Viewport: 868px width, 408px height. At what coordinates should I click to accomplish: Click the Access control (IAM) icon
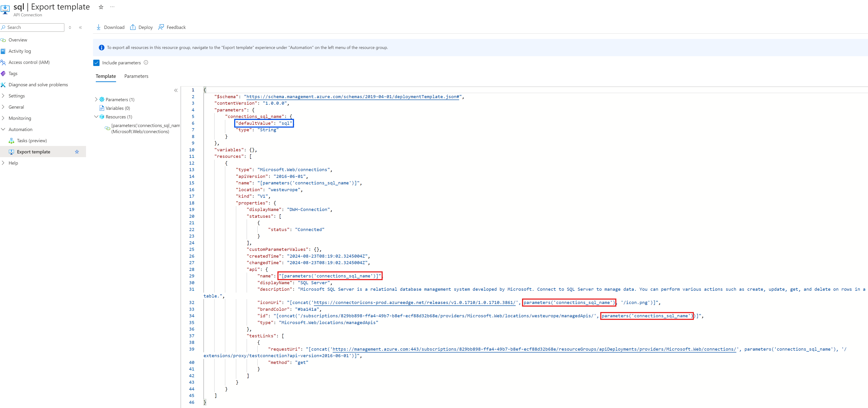pyautogui.click(x=3, y=62)
